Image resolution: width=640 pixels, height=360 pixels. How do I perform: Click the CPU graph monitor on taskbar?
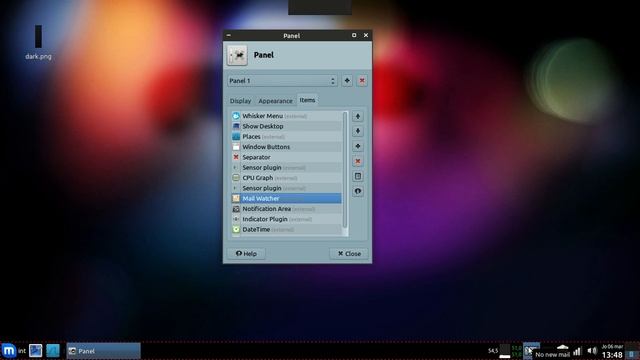(x=505, y=351)
